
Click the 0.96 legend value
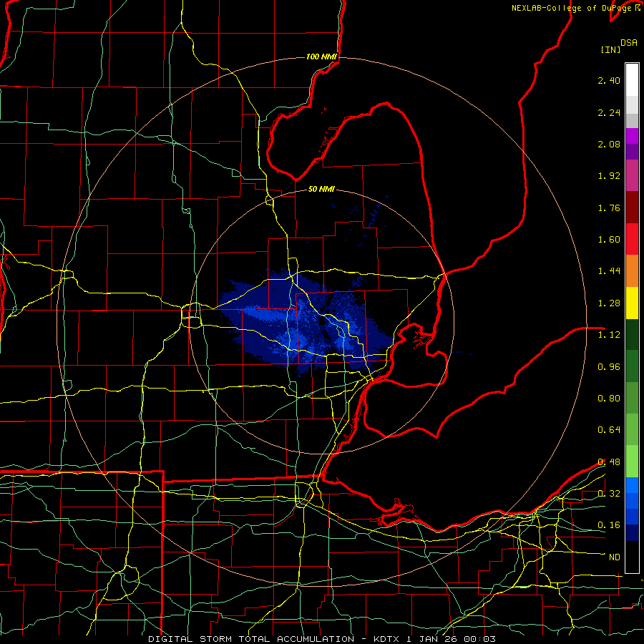pos(609,367)
